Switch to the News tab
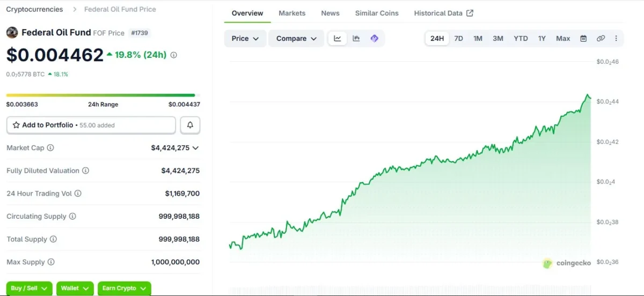This screenshot has width=644, height=296. pyautogui.click(x=330, y=13)
